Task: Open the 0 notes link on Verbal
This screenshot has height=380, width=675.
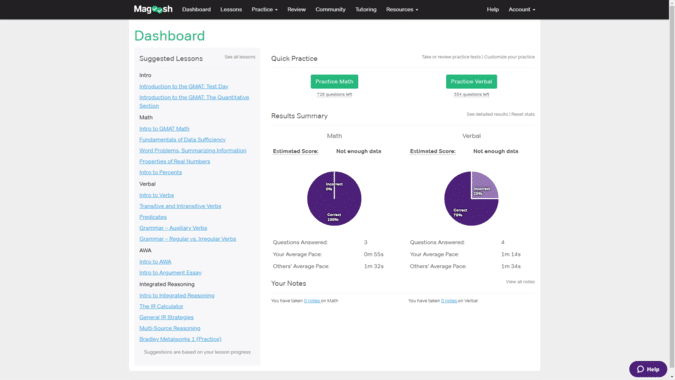Action: click(449, 301)
